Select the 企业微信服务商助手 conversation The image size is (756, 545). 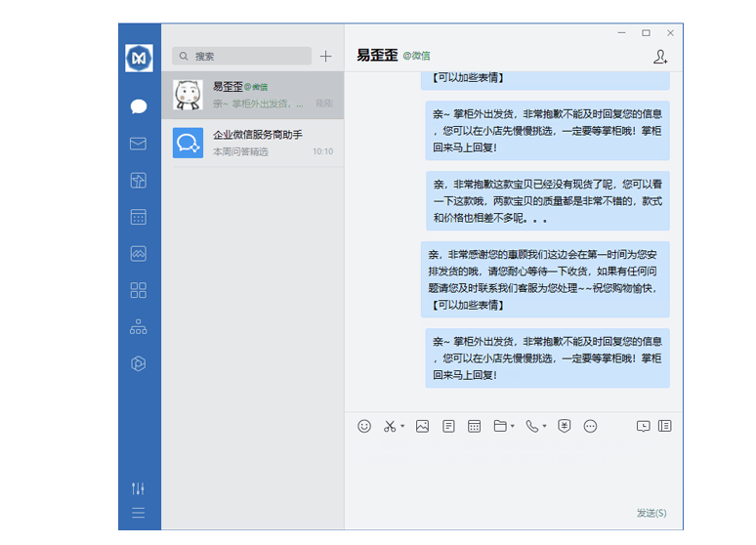[x=253, y=143]
